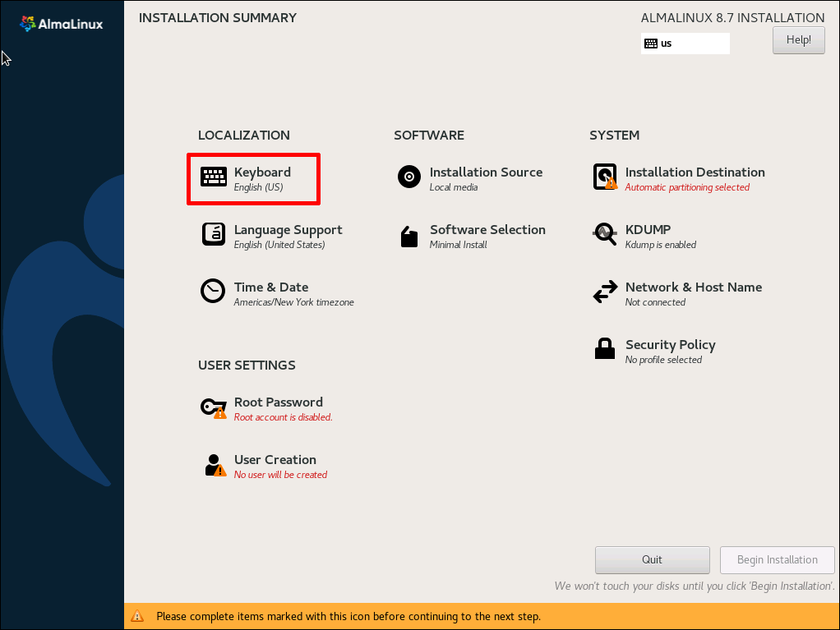Viewport: 840px width, 630px height.
Task: Click the Language Support icon
Action: (x=213, y=234)
